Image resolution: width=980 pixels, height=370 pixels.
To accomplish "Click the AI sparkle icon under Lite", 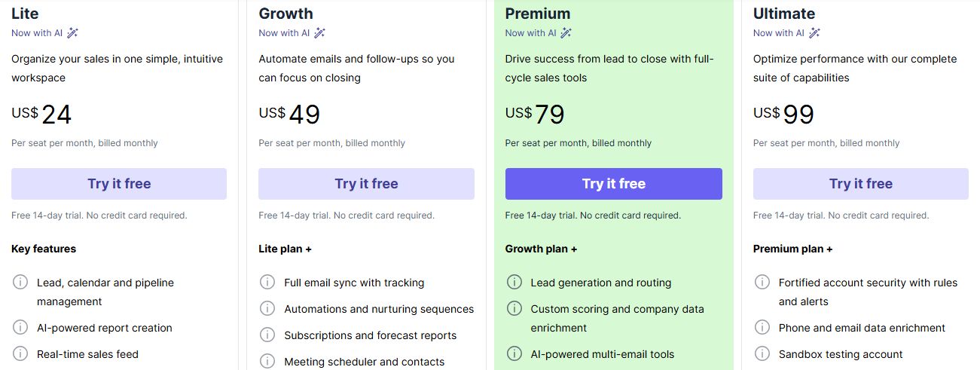I will tap(72, 32).
